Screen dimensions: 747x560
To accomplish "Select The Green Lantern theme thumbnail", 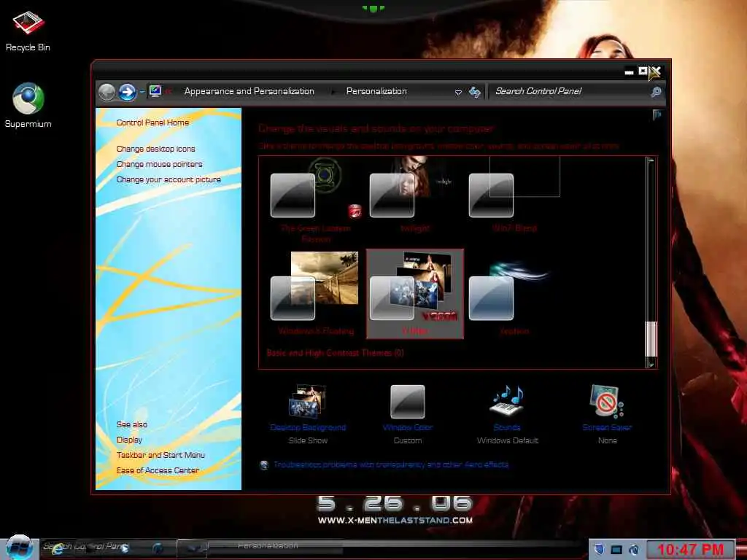I will coord(316,200).
